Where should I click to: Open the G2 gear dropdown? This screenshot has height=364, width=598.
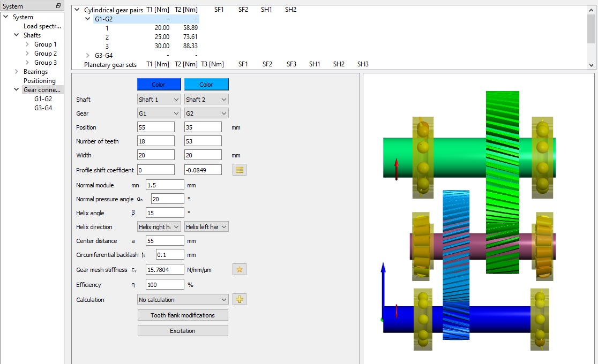(x=206, y=113)
